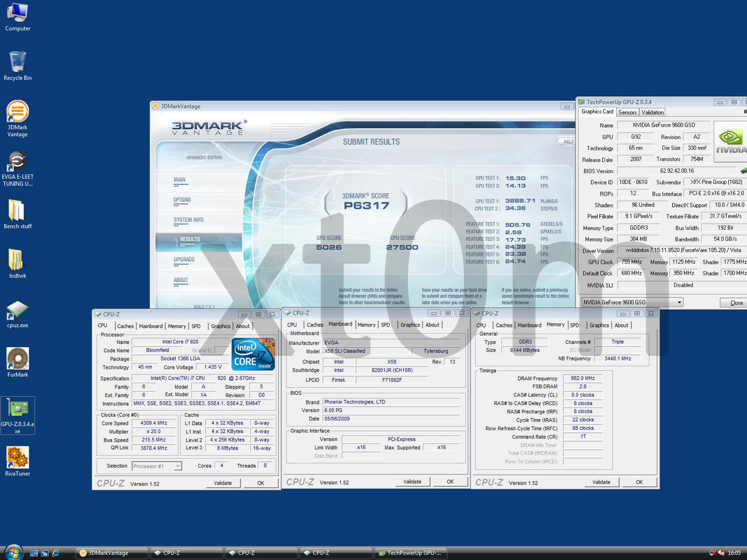Launch the FurMark desktop shortcut
Image resolution: width=747 pixels, height=560 pixels.
tap(18, 362)
